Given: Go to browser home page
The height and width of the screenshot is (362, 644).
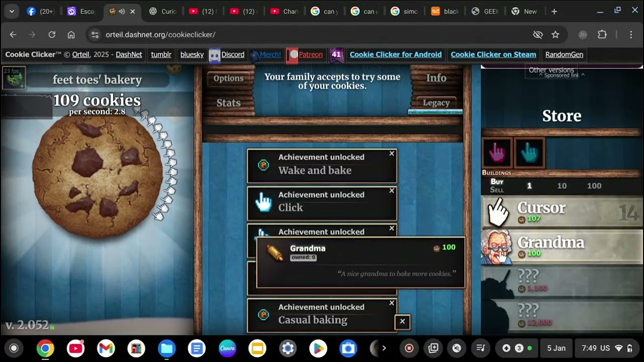Looking at the screenshot, I should coord(71,35).
